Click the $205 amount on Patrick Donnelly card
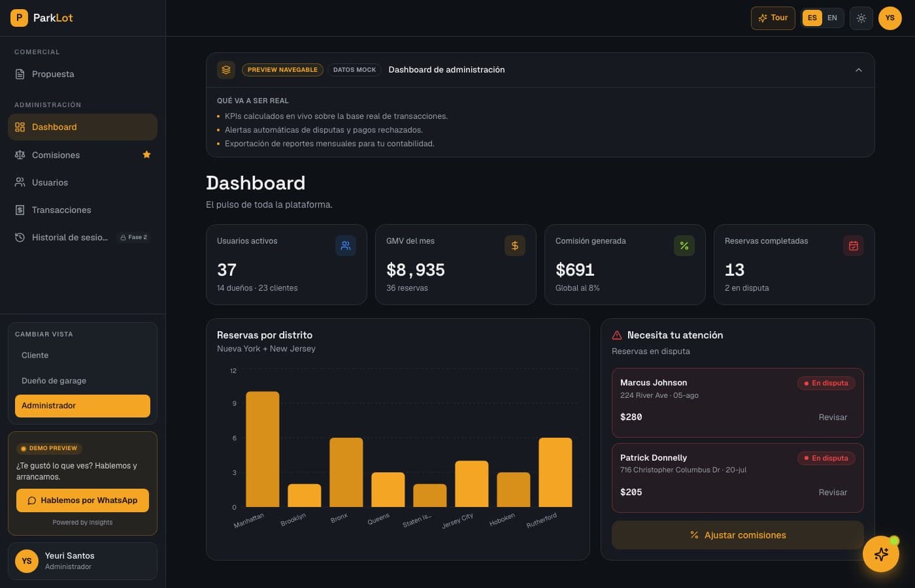This screenshot has height=588, width=915. 631,492
